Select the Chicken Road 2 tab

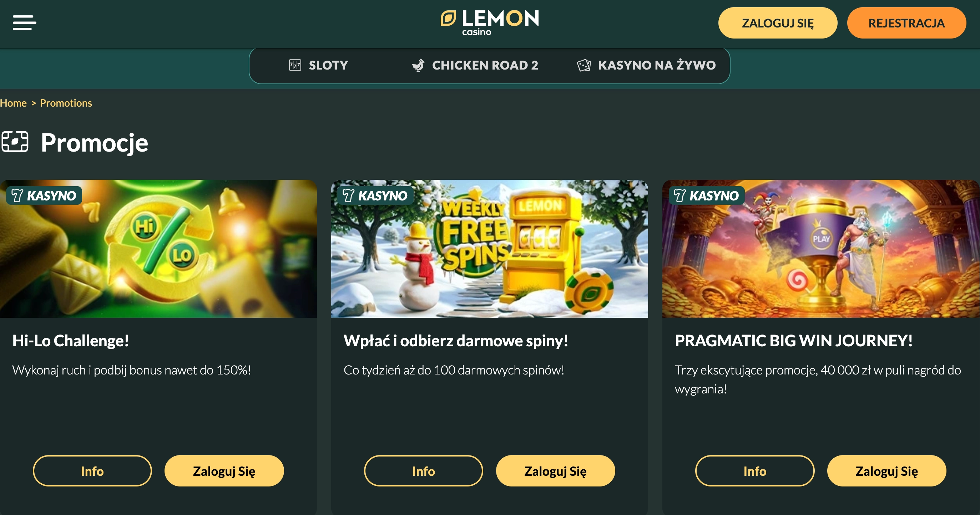point(475,65)
